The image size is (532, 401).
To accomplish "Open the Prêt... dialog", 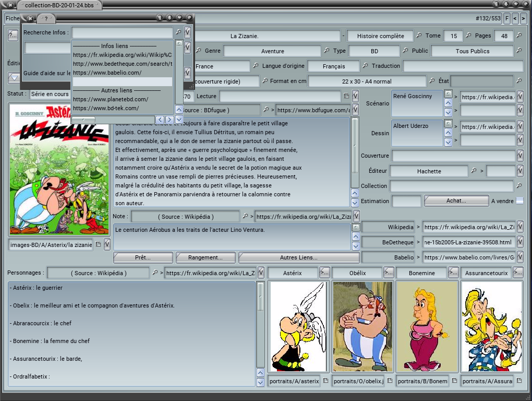I will tap(143, 257).
